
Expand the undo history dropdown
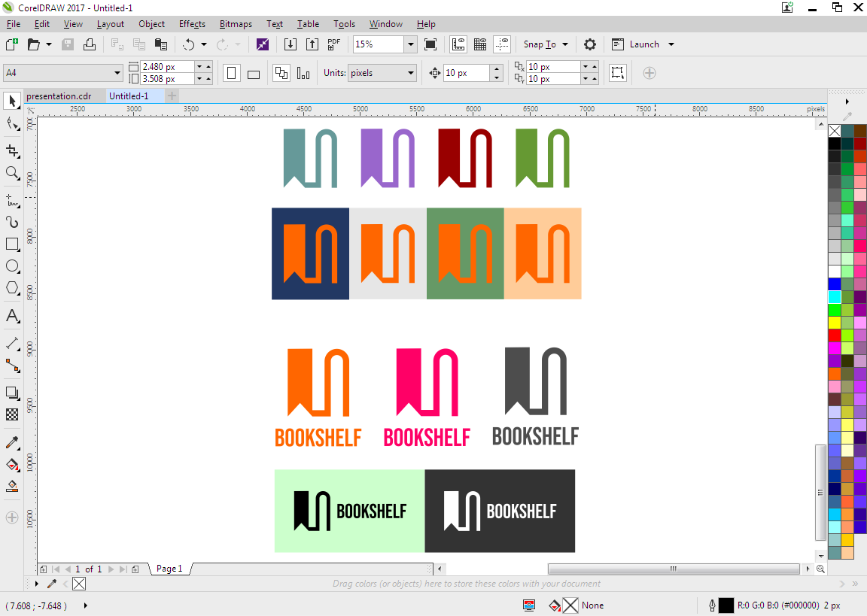pyautogui.click(x=203, y=44)
